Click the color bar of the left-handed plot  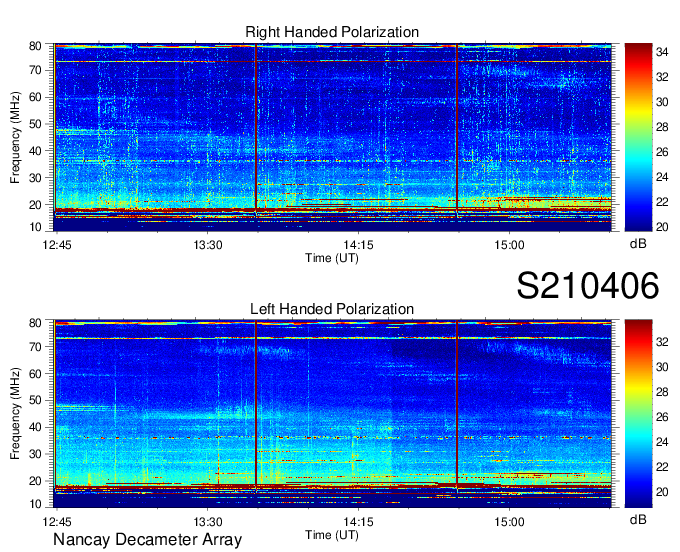click(638, 414)
